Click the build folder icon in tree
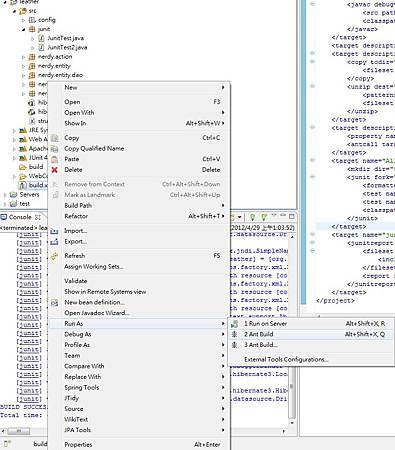This screenshot has height=450, width=395. coord(23,167)
